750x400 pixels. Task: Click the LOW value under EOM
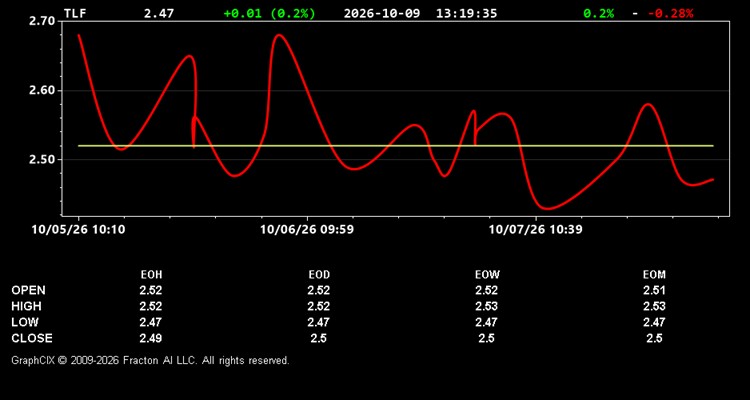[654, 322]
